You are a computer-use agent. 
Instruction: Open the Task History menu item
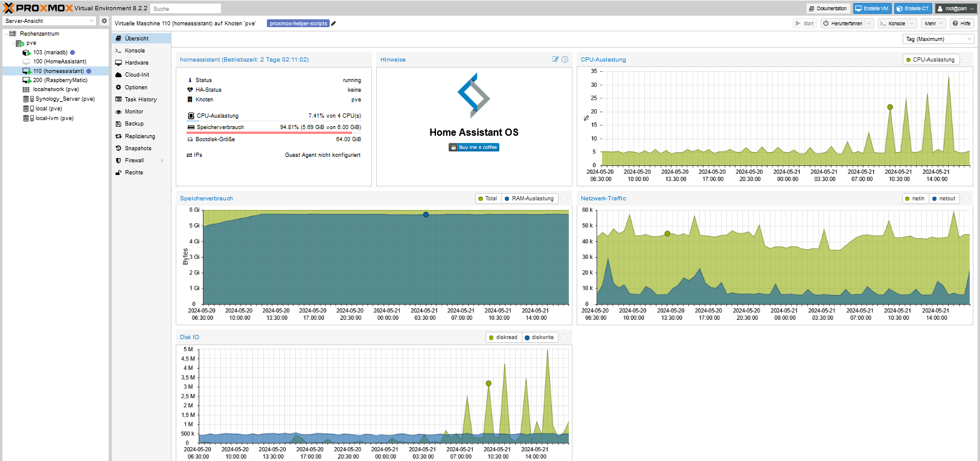coord(141,100)
